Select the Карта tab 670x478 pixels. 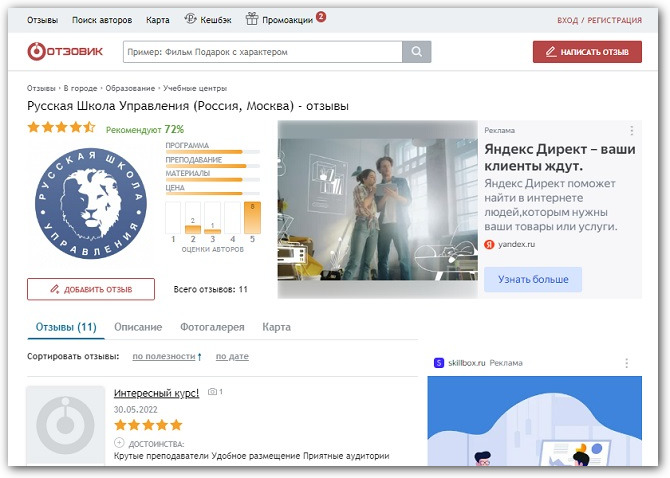pos(276,327)
